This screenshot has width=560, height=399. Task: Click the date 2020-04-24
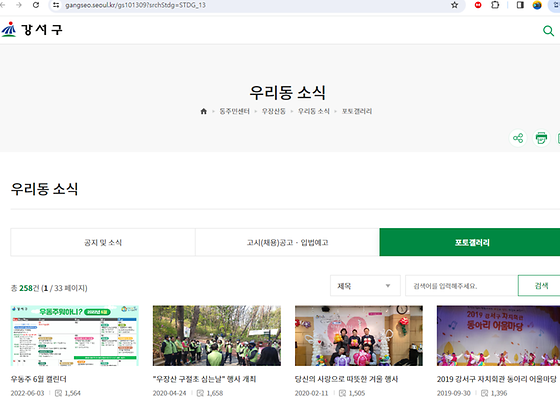pos(170,393)
